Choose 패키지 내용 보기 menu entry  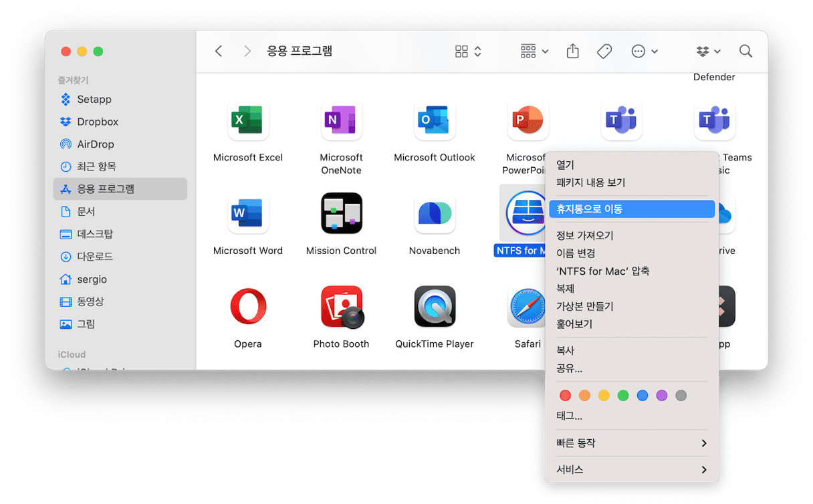pos(632,182)
